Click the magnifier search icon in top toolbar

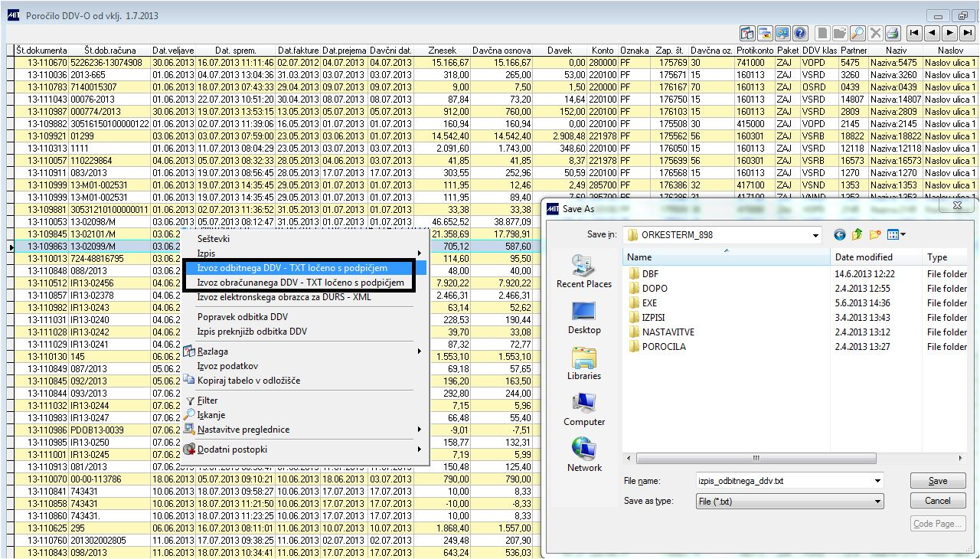click(857, 33)
